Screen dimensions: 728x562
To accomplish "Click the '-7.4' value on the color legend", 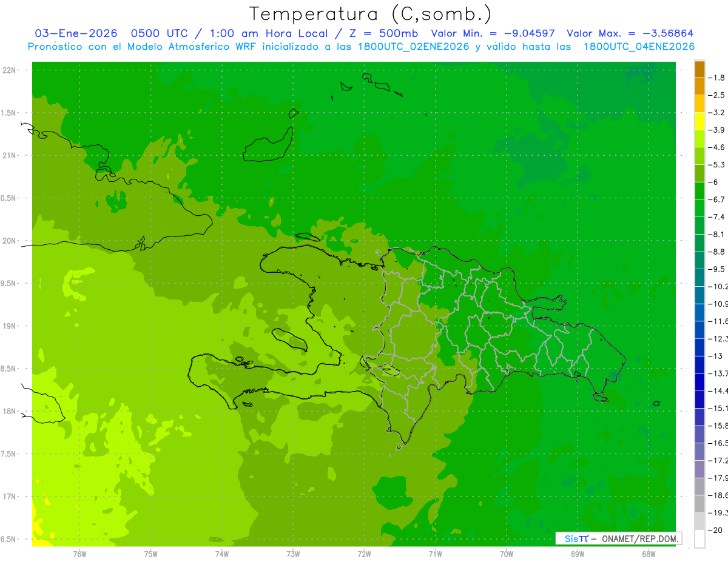I will (x=716, y=216).
